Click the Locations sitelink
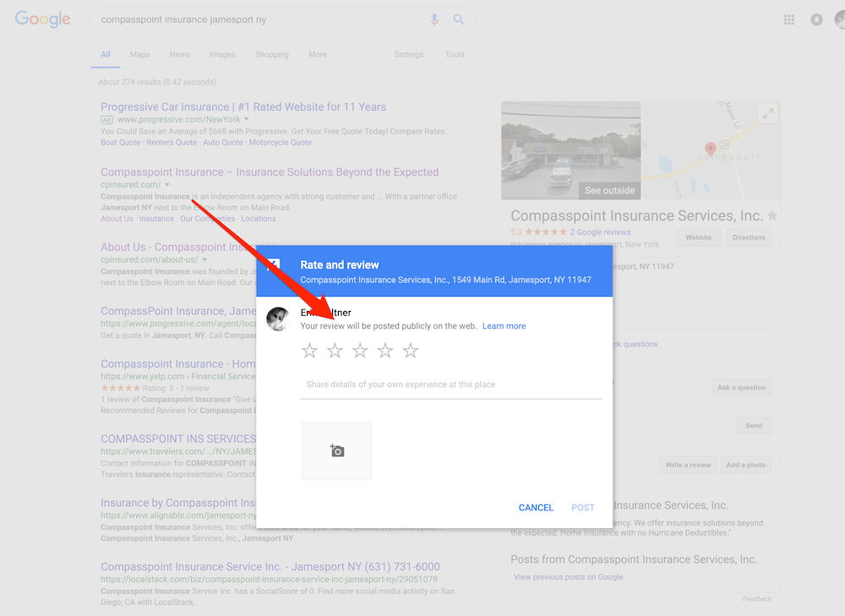The width and height of the screenshot is (845, 616). (258, 218)
